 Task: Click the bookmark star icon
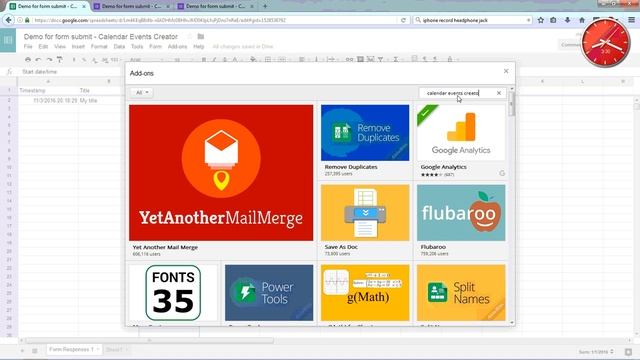pos(541,20)
